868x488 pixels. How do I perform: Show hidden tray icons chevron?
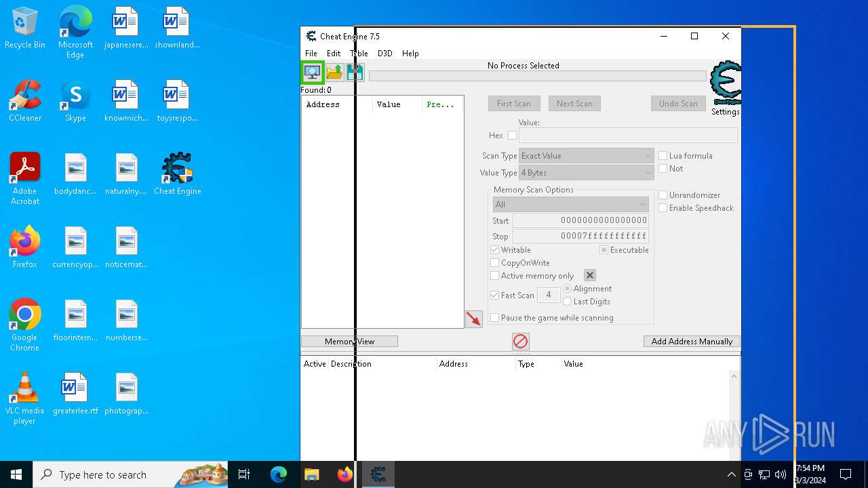731,474
